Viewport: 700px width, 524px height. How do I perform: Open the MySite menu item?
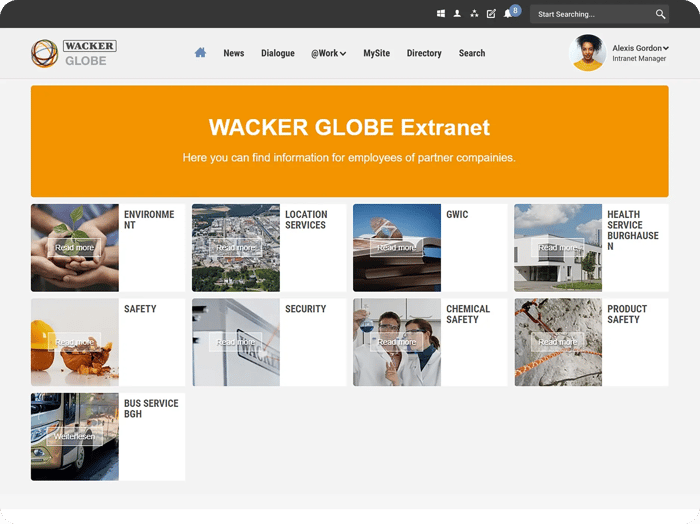pos(376,53)
